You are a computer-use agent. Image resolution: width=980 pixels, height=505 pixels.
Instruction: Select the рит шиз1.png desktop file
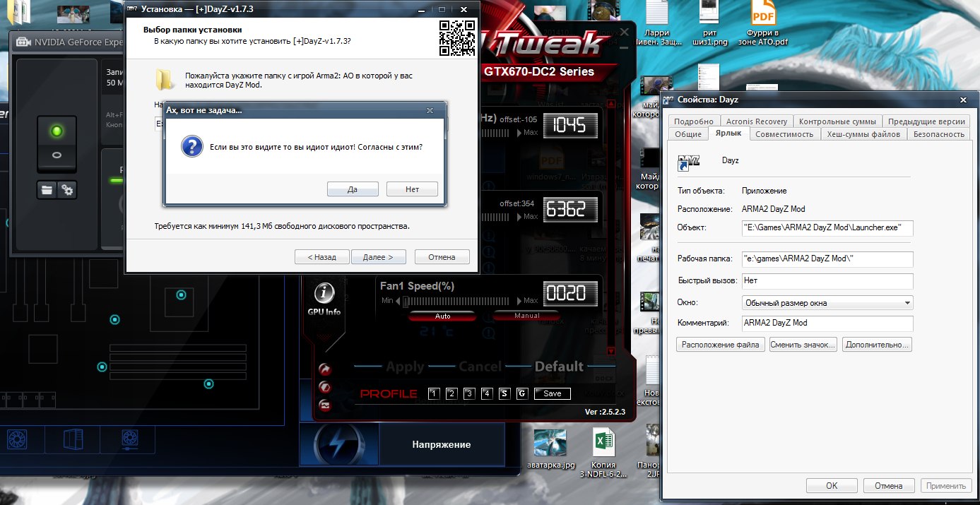point(710,23)
